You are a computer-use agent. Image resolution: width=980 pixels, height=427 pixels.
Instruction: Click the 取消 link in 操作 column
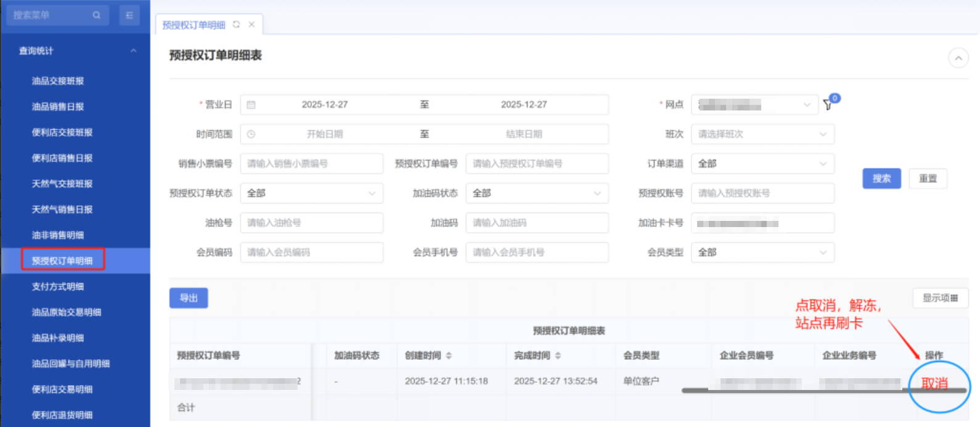(x=934, y=383)
